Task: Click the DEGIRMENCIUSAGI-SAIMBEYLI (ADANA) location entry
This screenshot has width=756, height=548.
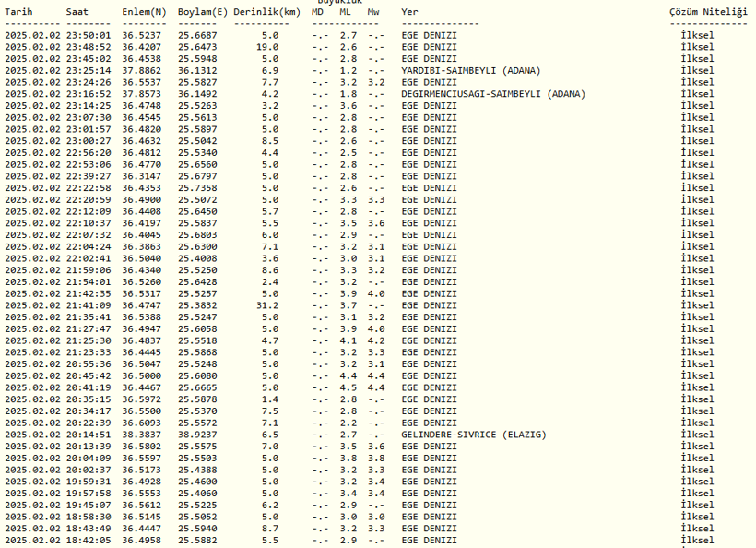Action: 492,94
